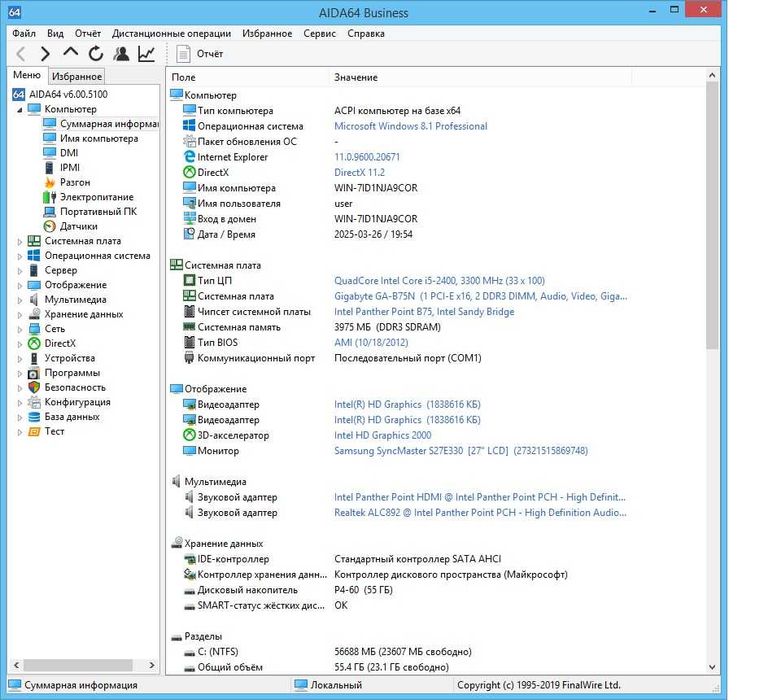781x700 pixels.
Task: Click the Поле column header
Action: [x=248, y=77]
